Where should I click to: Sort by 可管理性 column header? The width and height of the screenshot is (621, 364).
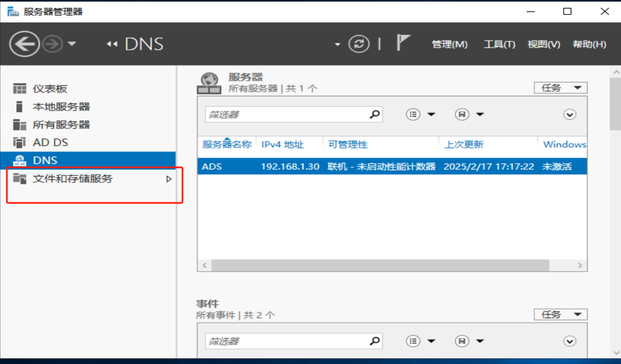click(348, 144)
